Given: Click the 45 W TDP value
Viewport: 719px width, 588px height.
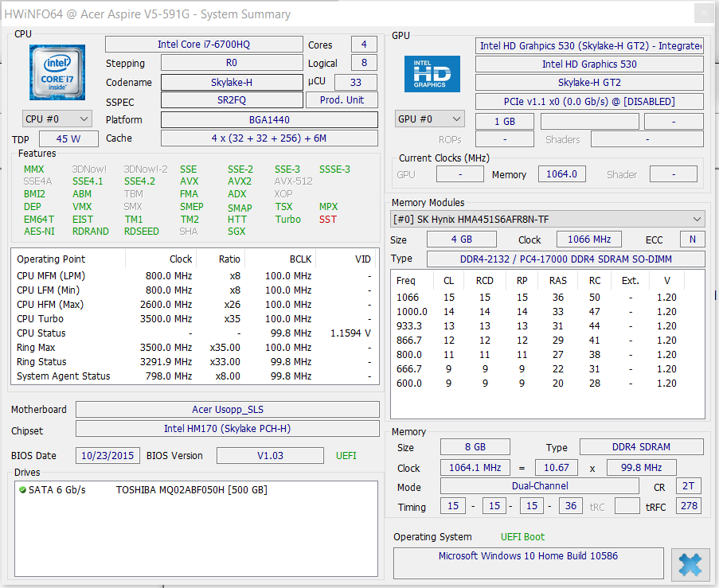Looking at the screenshot, I should point(68,139).
